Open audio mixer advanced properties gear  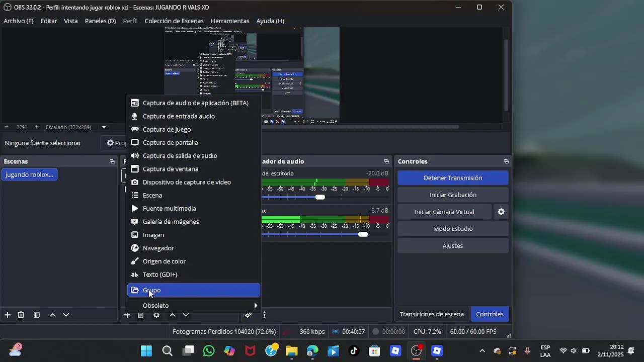[248, 315]
